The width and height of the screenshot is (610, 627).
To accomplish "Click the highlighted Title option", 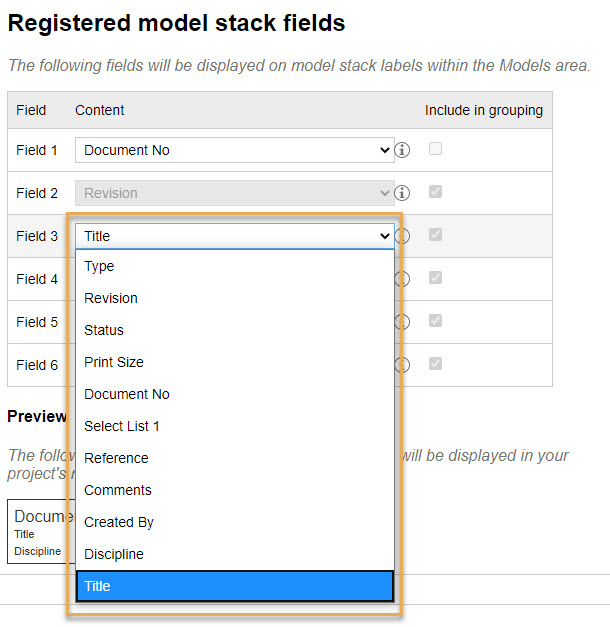I will pos(235,586).
